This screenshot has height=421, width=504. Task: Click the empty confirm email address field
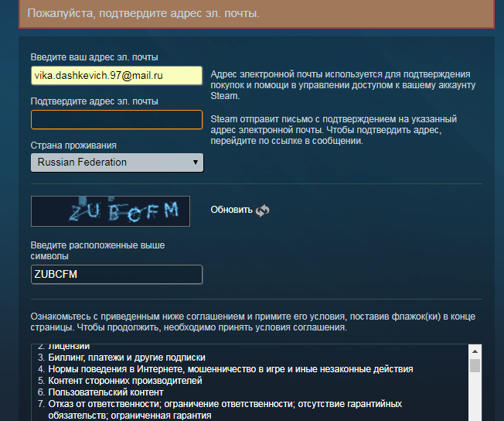(117, 120)
